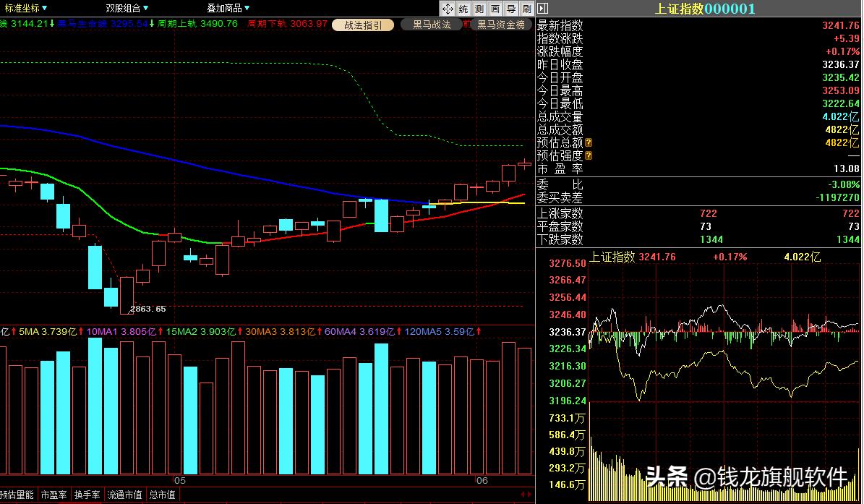Select the 流通市值 tab

[124, 495]
